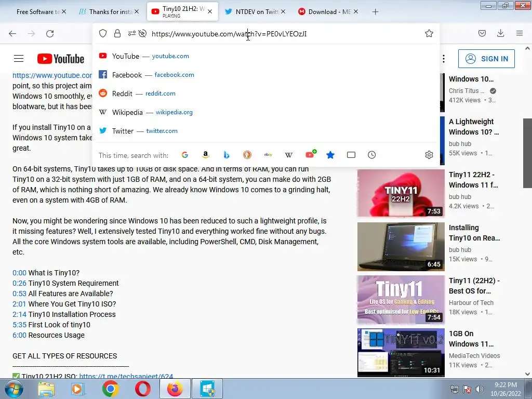Click the site security padlock icon
The height and width of the screenshot is (399, 532).
tap(117, 33)
